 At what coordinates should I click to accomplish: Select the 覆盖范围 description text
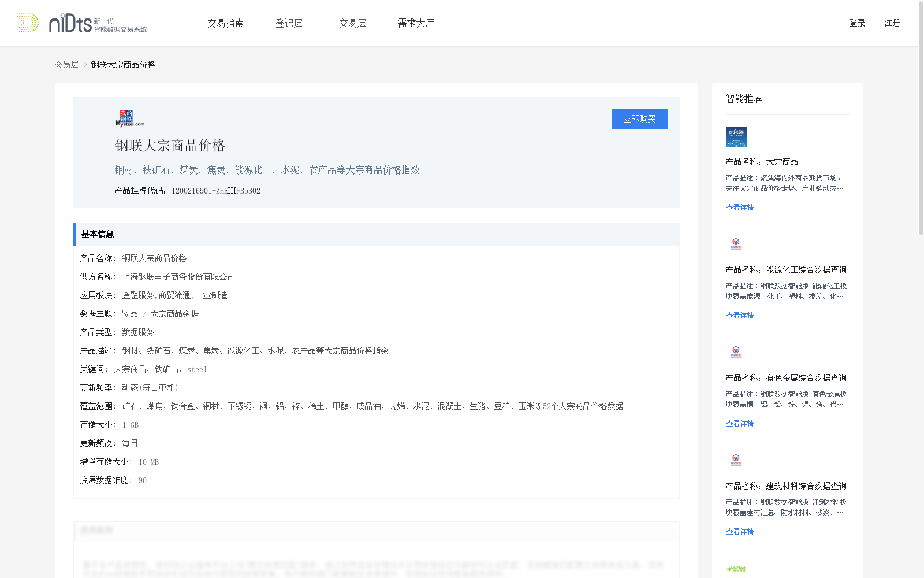(x=372, y=406)
